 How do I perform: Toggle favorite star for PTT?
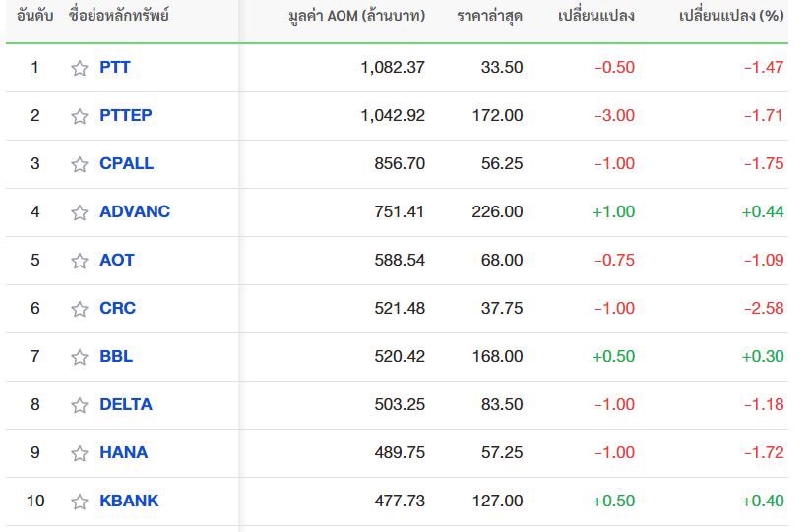tap(80, 68)
